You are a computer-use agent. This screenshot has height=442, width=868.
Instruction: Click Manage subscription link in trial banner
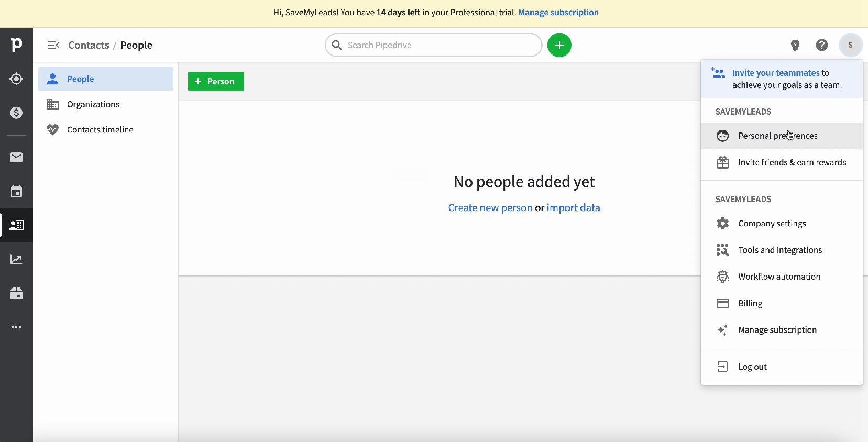(558, 12)
